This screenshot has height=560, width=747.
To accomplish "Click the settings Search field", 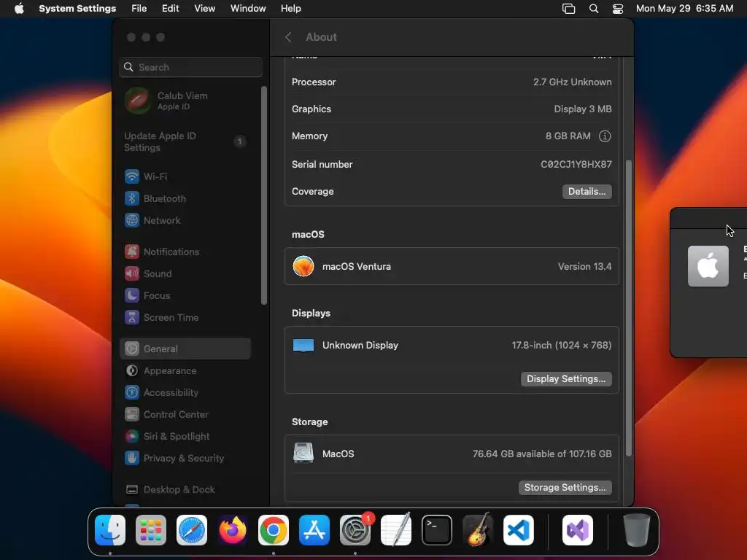I will [190, 67].
